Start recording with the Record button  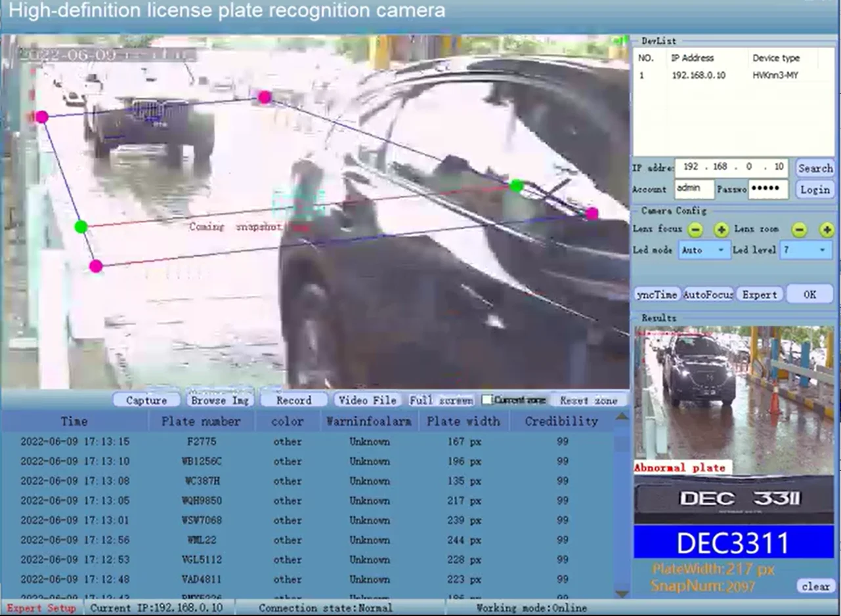point(293,400)
